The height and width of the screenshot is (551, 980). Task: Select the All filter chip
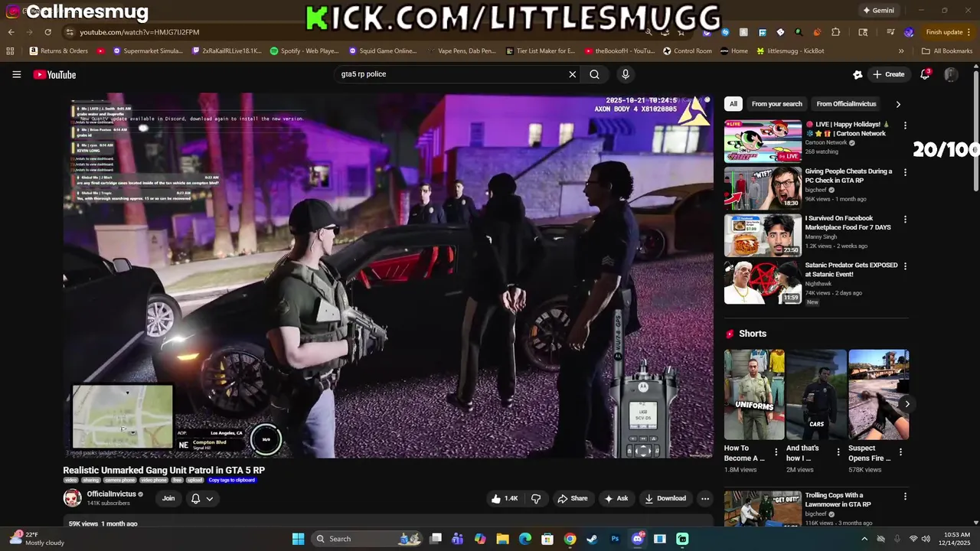point(733,104)
